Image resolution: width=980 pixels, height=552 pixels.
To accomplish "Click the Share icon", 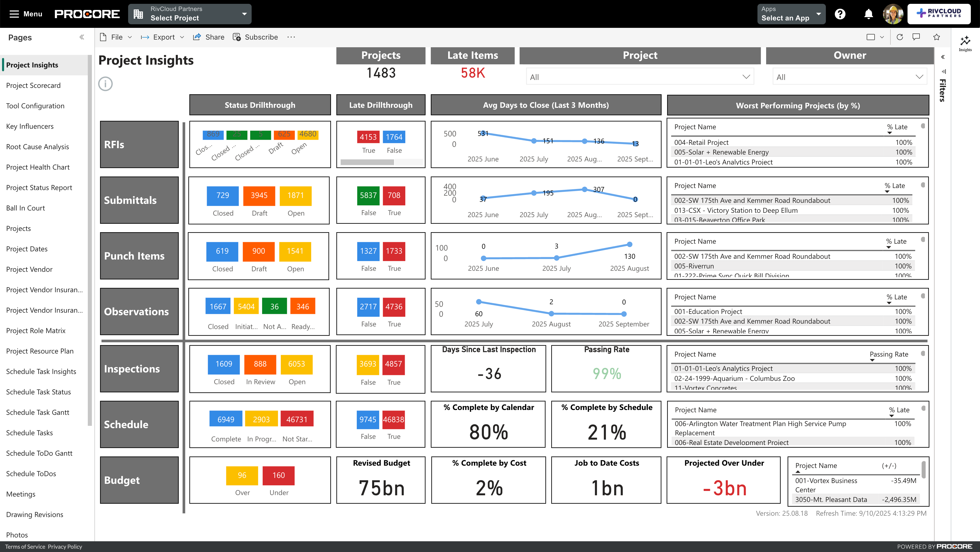I will (x=197, y=37).
